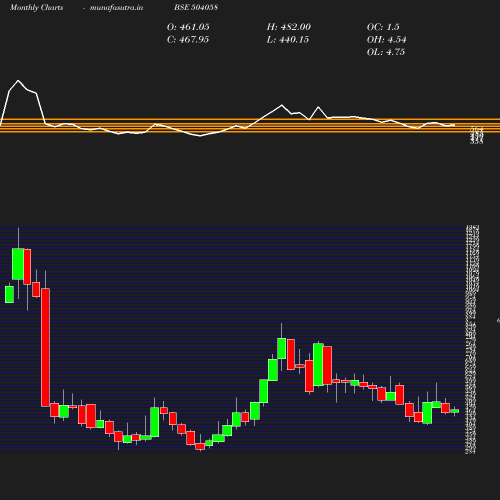
Task: Click the tallest peak of the white indicator line
Action: click(x=18, y=80)
